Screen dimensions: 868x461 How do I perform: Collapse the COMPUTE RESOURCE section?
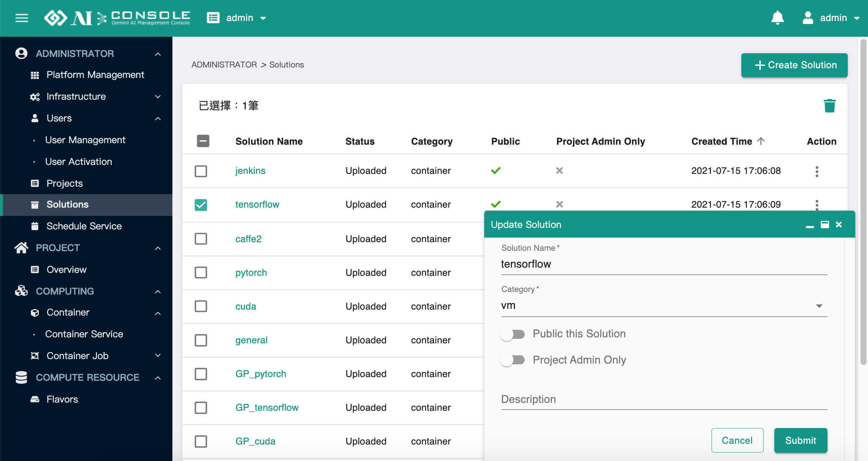158,378
